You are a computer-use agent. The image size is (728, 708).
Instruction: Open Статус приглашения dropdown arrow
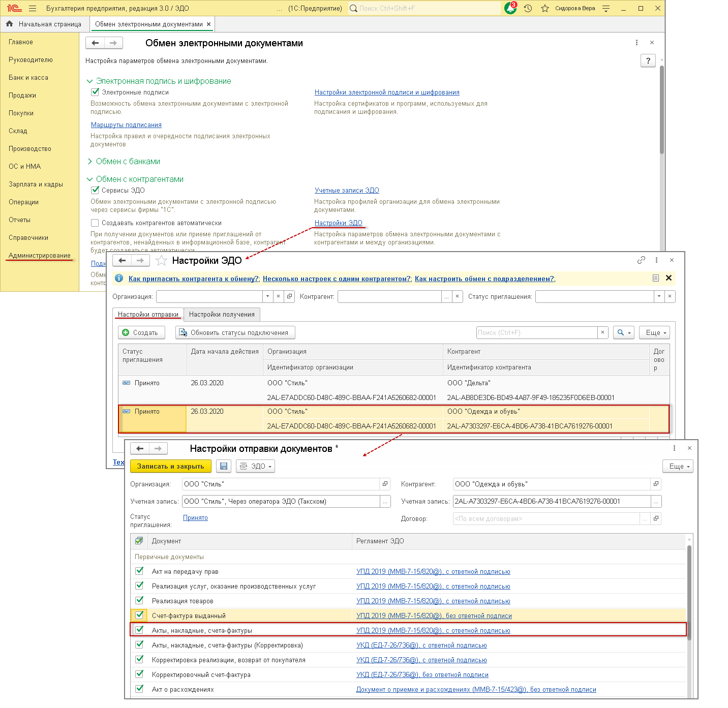(x=659, y=296)
